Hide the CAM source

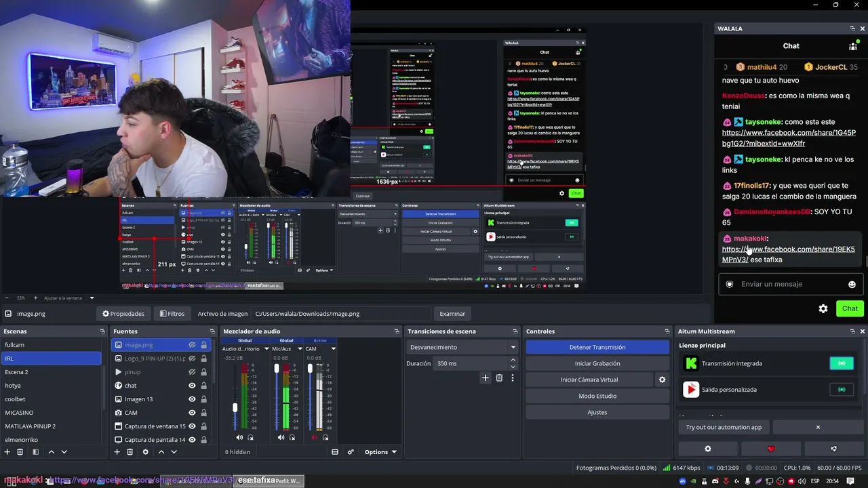[x=192, y=413]
